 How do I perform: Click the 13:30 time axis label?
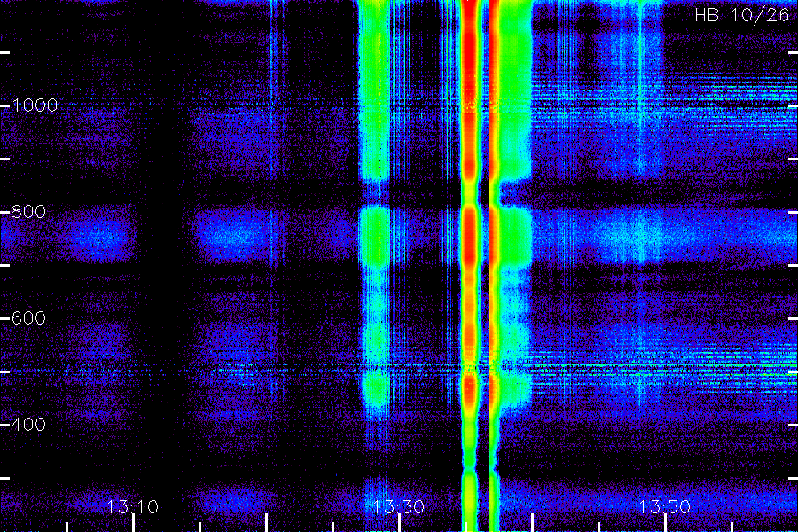(398, 507)
